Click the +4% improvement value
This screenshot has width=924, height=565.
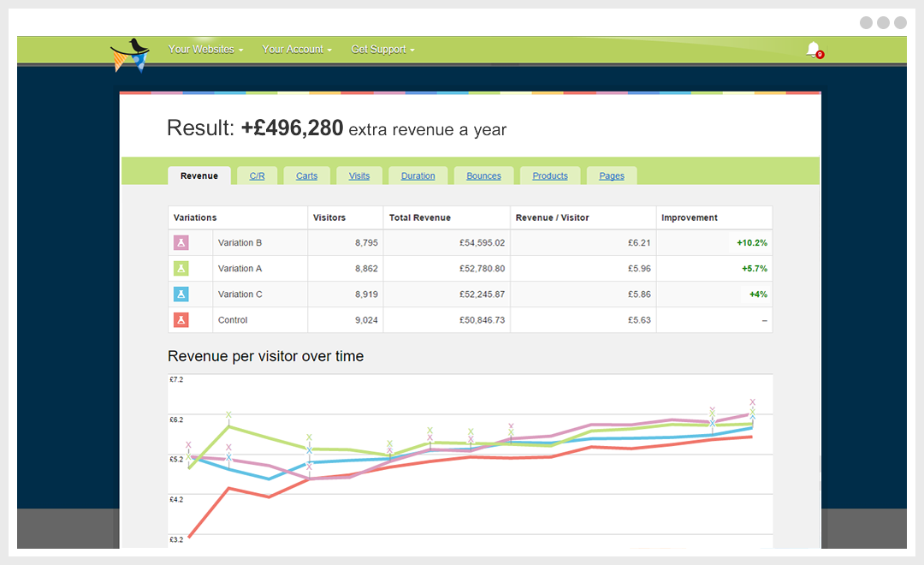(x=758, y=294)
